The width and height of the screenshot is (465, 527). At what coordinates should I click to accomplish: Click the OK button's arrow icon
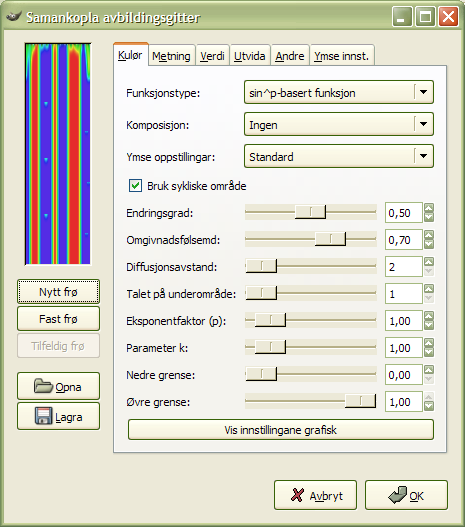[398, 495]
